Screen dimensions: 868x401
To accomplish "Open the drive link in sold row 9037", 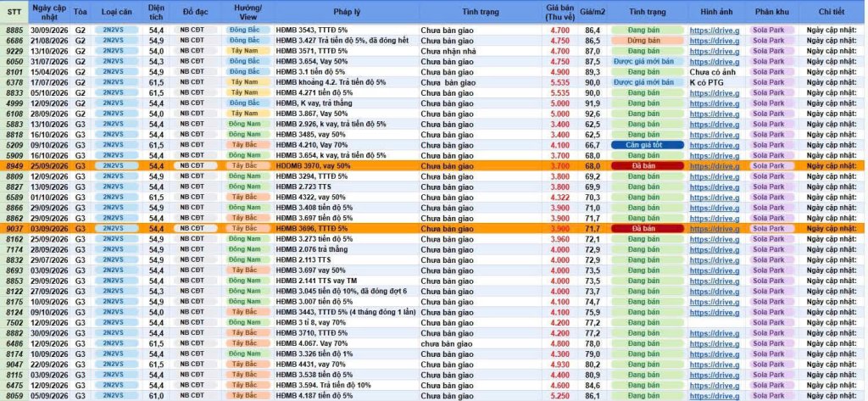I will click(x=714, y=229).
